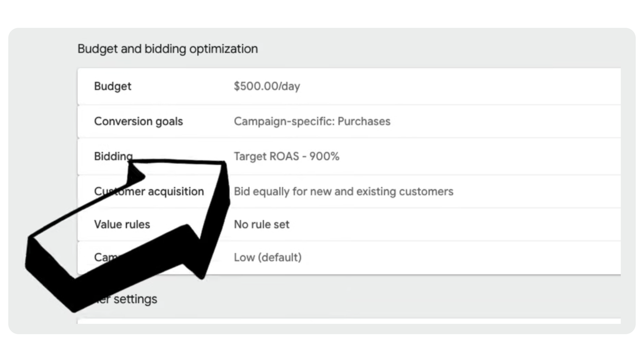Click the word Purchases in Conversion goals

coord(364,121)
